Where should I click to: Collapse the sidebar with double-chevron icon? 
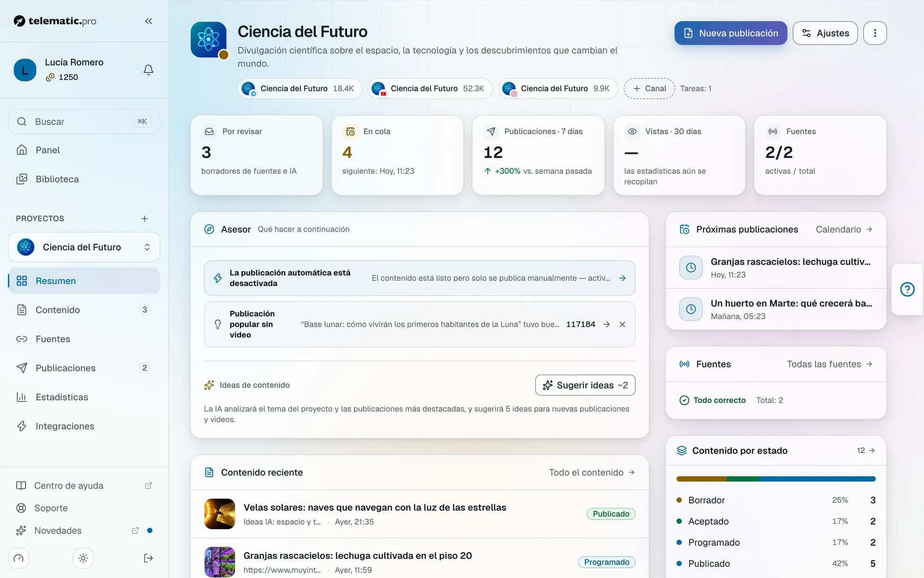(148, 21)
